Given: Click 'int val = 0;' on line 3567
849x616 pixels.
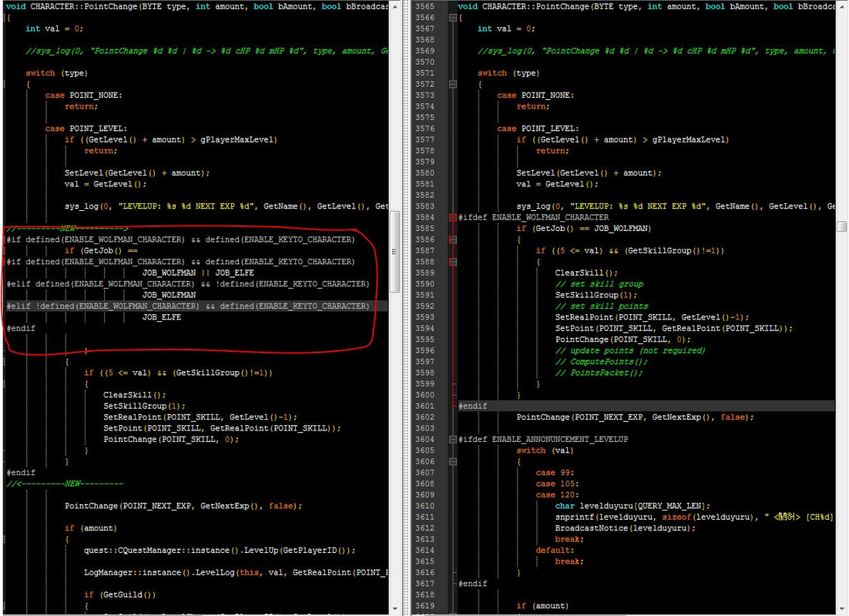Looking at the screenshot, I should (506, 28).
